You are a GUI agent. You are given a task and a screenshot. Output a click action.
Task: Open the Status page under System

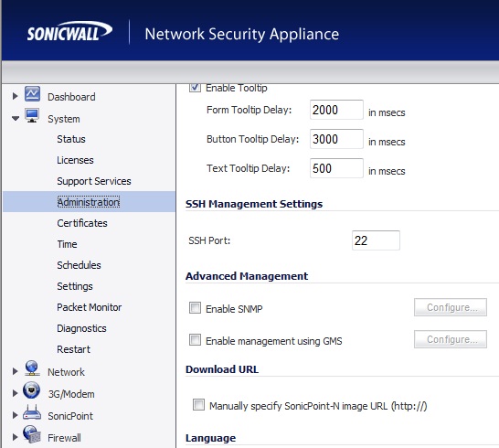tap(71, 139)
